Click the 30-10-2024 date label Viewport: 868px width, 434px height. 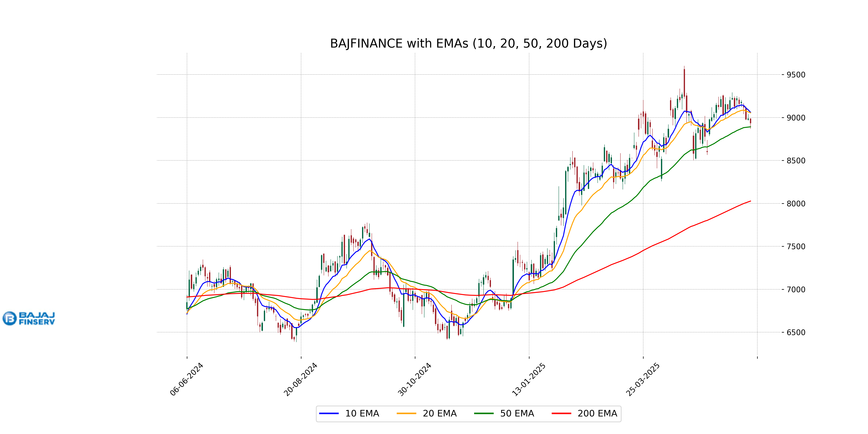[414, 379]
